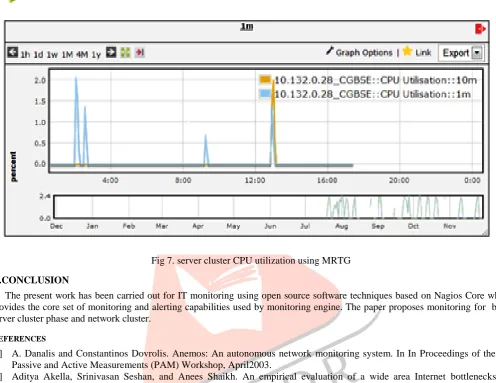This screenshot has height=383, width=496.
Task: Go to the next time period arrow
Action: [111, 52]
